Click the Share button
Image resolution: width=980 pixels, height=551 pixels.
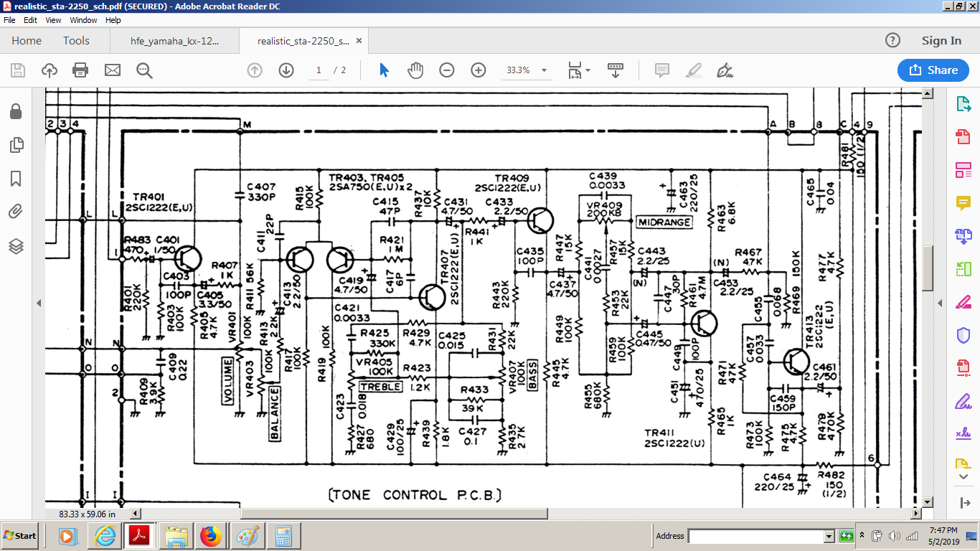[x=933, y=70]
